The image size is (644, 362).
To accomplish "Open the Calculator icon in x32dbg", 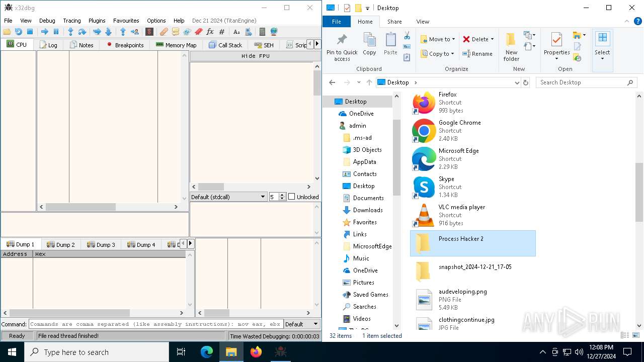I will click(x=262, y=32).
